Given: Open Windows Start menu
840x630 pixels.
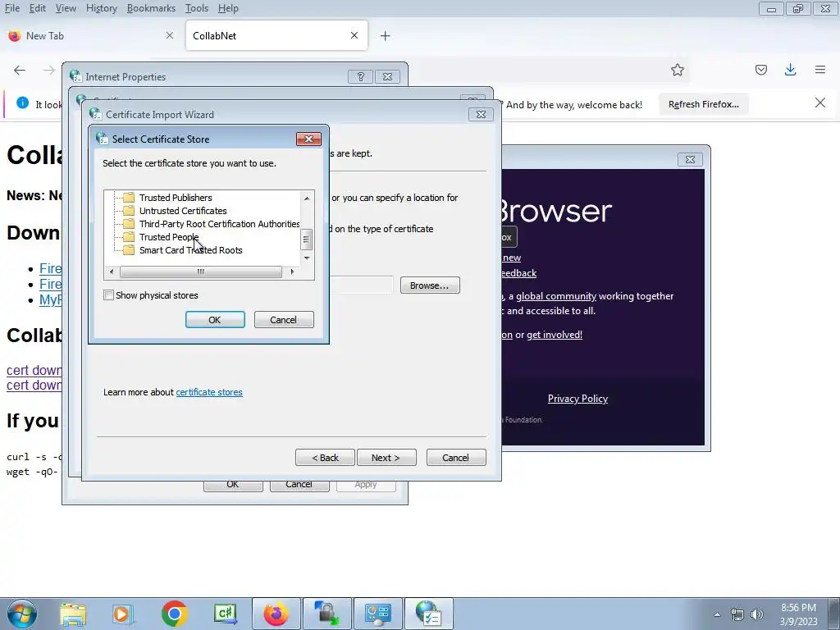Looking at the screenshot, I should [22, 614].
